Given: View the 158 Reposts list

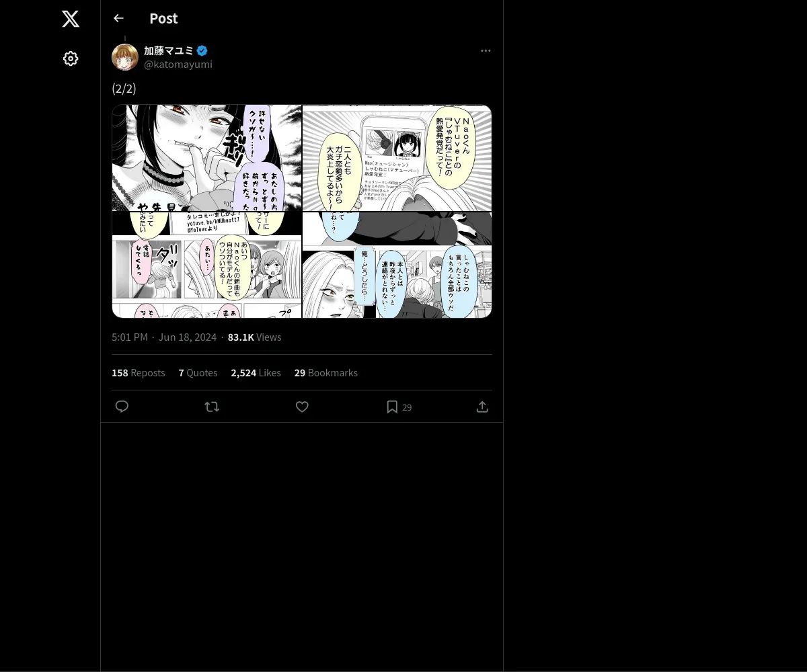Looking at the screenshot, I should (139, 373).
